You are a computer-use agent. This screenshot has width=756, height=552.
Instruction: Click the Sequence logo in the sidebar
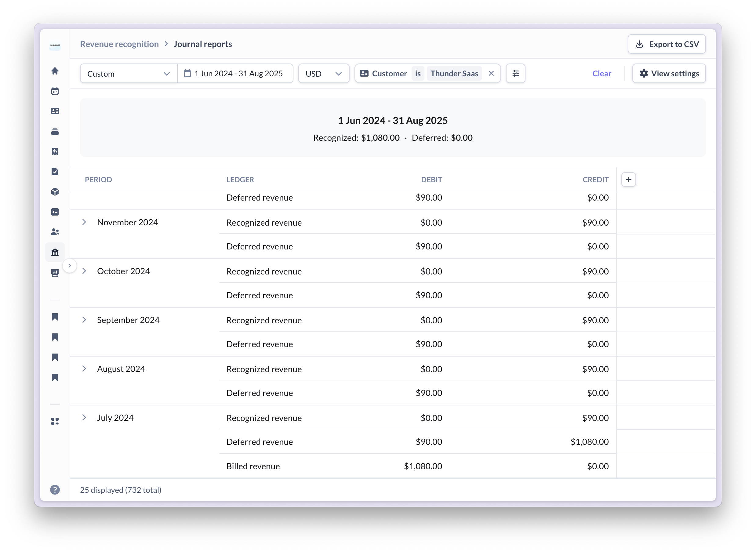click(55, 45)
